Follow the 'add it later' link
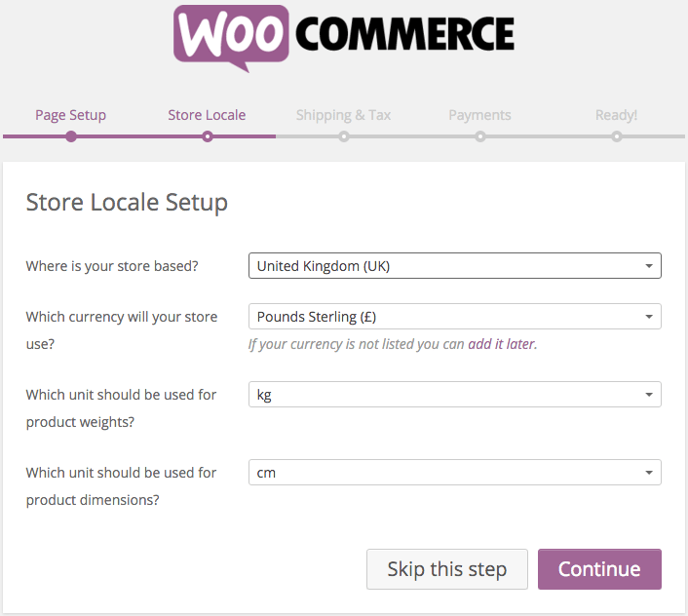 coord(501,344)
